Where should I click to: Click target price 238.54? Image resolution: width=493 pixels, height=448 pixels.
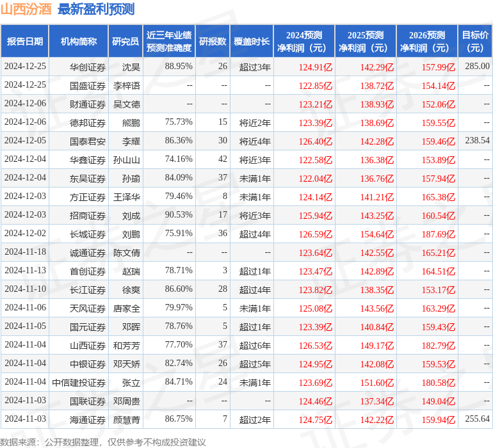coord(477,140)
